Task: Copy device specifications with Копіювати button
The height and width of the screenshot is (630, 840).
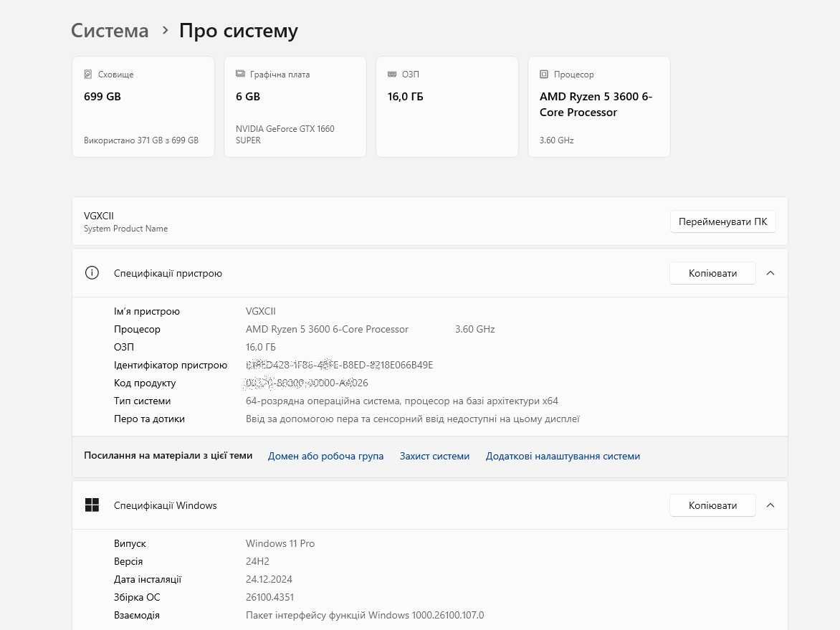Action: pos(712,273)
